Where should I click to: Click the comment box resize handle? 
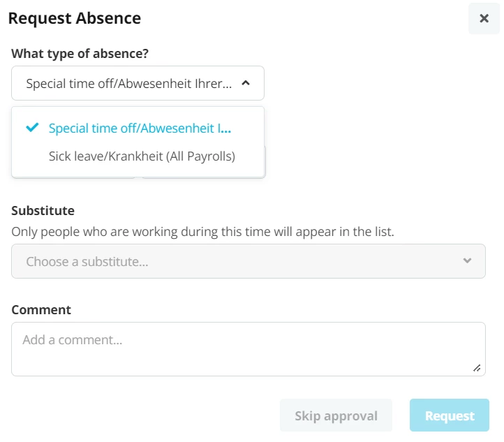click(477, 368)
